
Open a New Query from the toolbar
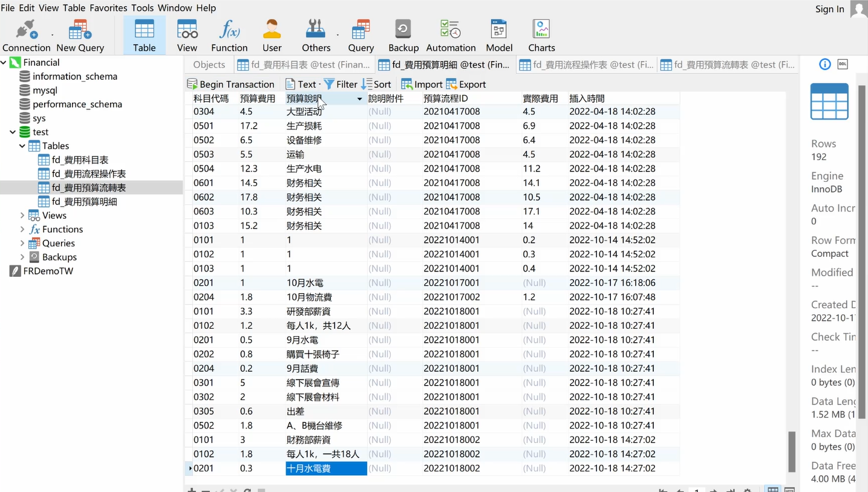80,36
